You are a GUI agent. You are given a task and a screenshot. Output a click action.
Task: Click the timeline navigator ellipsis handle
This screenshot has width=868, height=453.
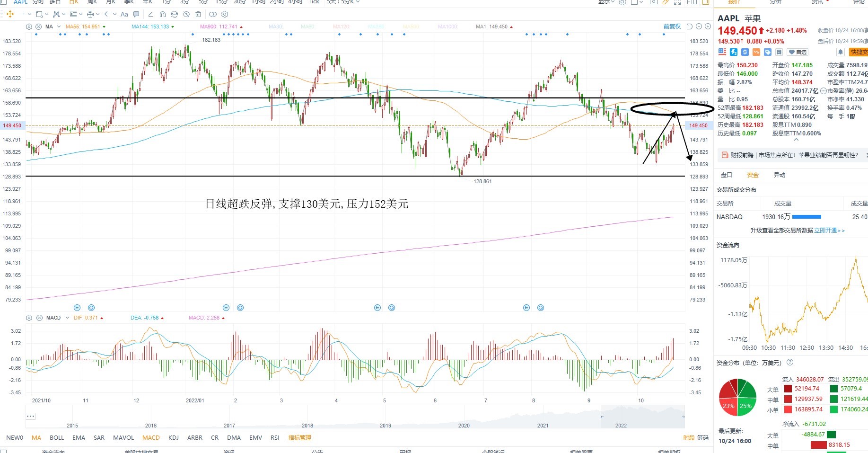tap(31, 417)
